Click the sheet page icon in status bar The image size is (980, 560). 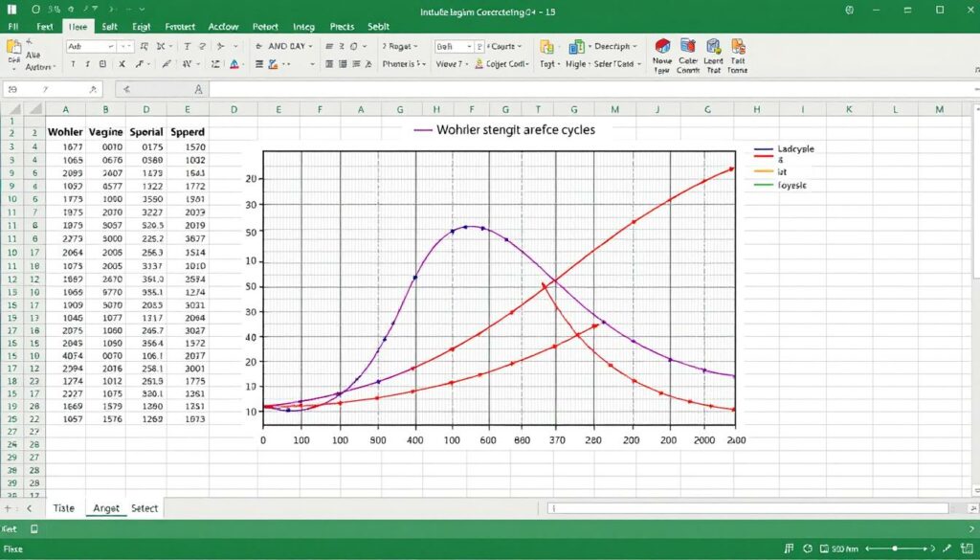click(x=34, y=529)
